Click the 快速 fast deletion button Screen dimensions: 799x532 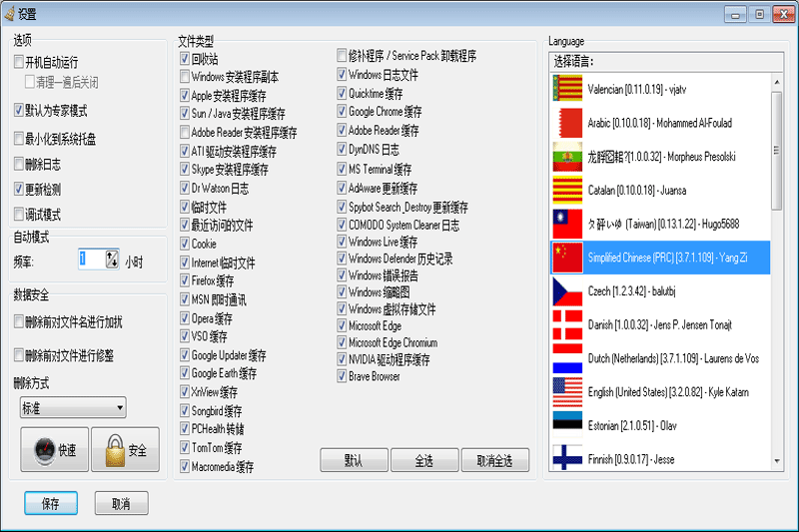click(55, 449)
